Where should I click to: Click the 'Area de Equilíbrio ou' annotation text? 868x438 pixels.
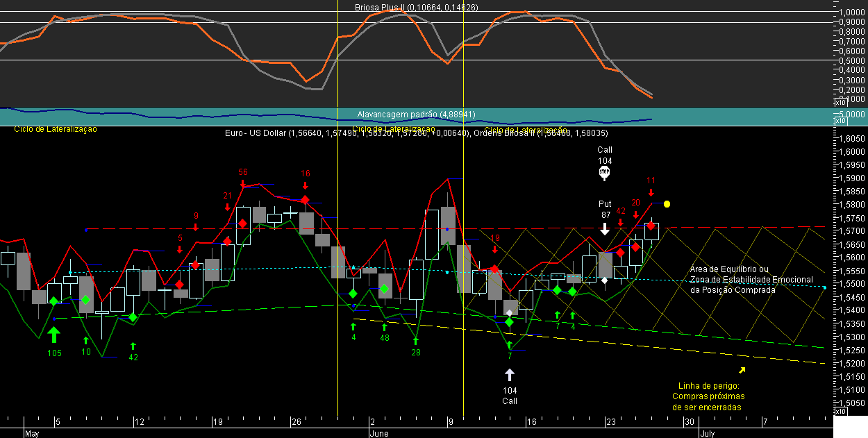click(x=729, y=269)
